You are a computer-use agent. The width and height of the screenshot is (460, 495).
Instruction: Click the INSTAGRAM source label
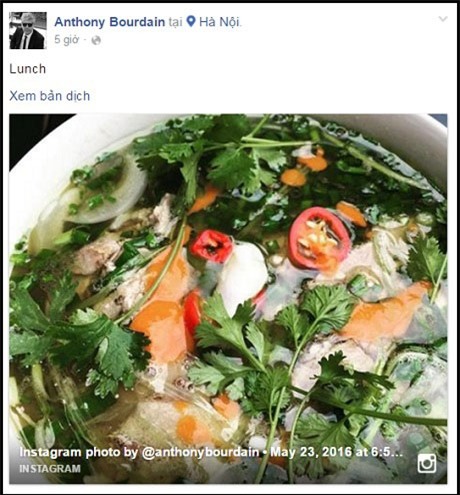pyautogui.click(x=50, y=469)
